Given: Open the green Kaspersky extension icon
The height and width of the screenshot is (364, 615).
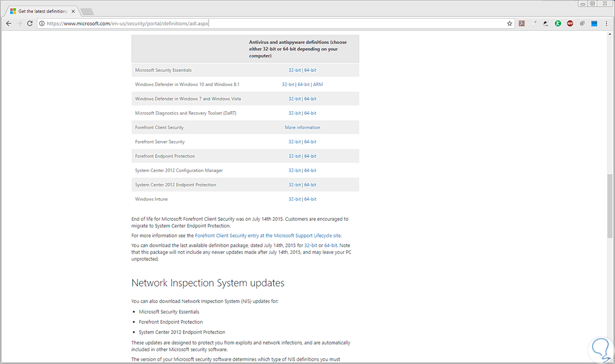Looking at the screenshot, I should pyautogui.click(x=558, y=24).
